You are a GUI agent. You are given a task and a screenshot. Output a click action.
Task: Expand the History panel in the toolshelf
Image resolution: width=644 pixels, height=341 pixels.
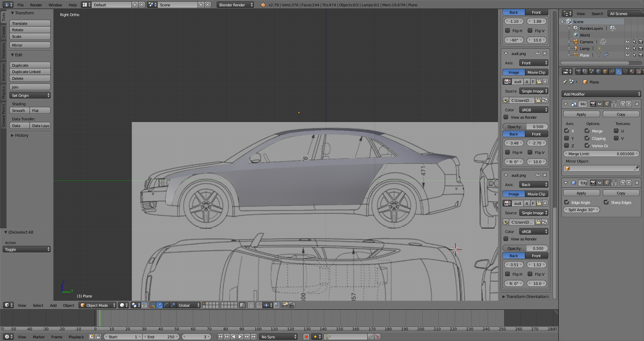21,135
